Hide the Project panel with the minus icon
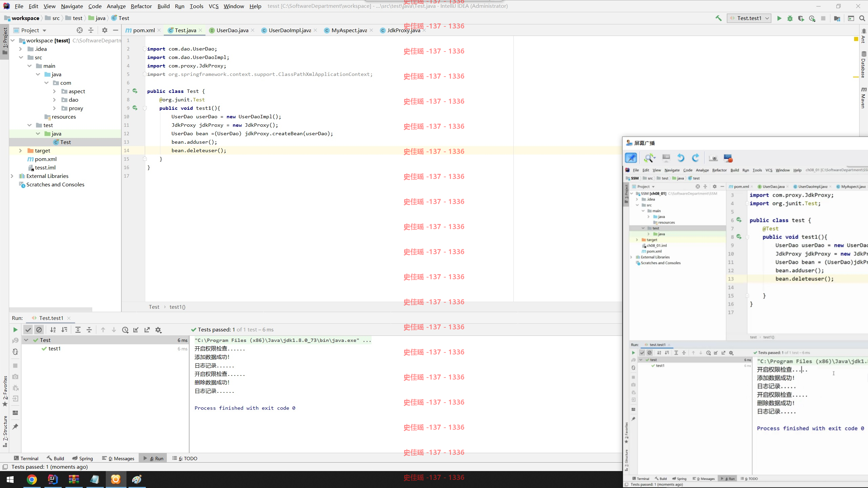The image size is (868, 488). click(x=115, y=30)
